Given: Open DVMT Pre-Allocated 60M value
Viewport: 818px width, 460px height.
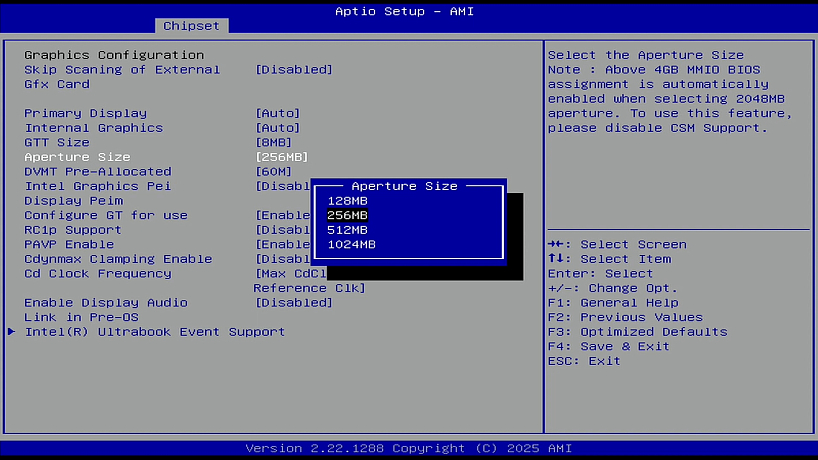Looking at the screenshot, I should [x=273, y=172].
